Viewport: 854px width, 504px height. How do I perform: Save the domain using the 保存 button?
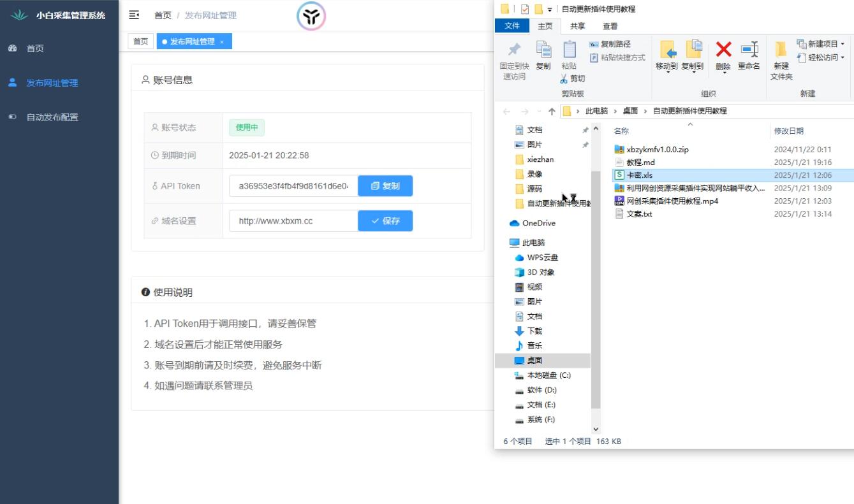pyautogui.click(x=385, y=220)
